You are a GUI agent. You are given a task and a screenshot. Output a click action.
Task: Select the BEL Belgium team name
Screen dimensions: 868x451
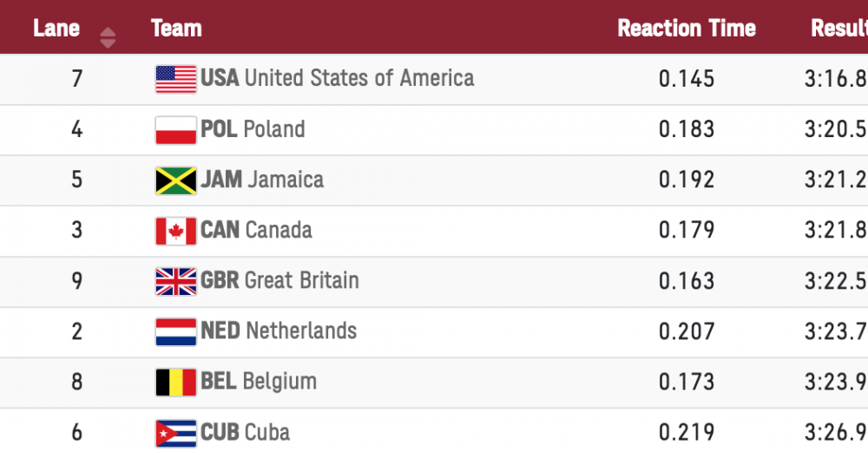(x=259, y=382)
